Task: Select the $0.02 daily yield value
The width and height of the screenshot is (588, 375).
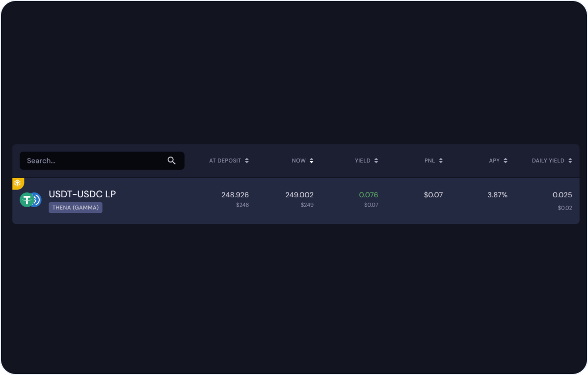Action: coord(565,208)
